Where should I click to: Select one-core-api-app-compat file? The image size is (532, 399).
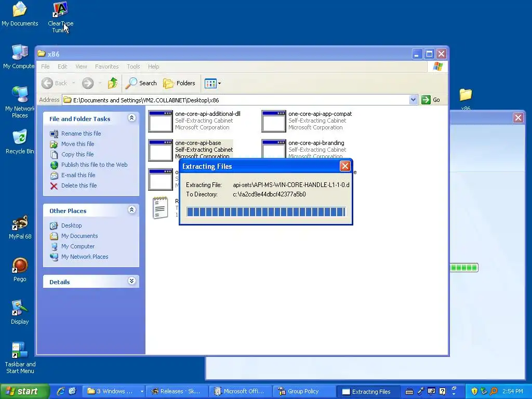pos(307,121)
